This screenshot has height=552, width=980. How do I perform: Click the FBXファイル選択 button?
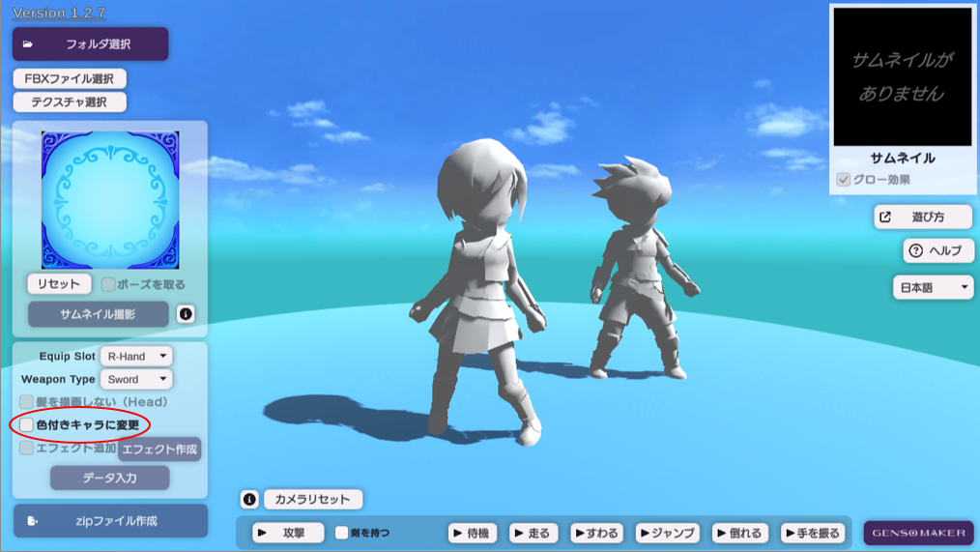70,79
